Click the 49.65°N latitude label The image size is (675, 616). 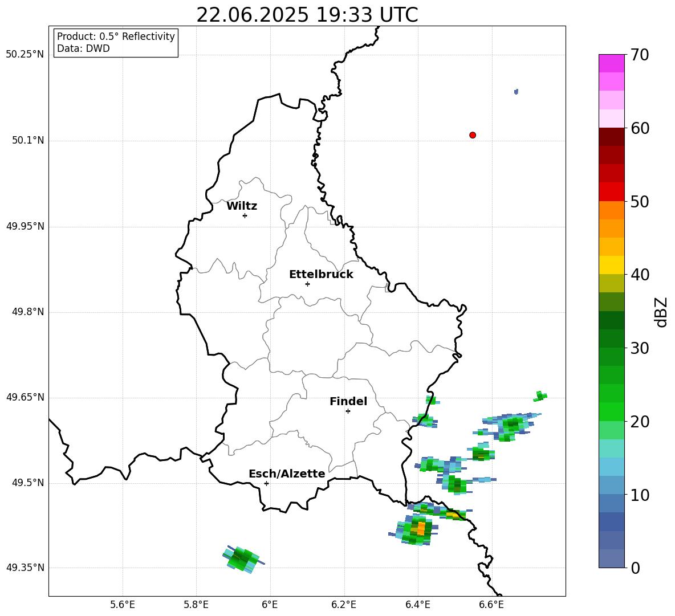(x=25, y=397)
